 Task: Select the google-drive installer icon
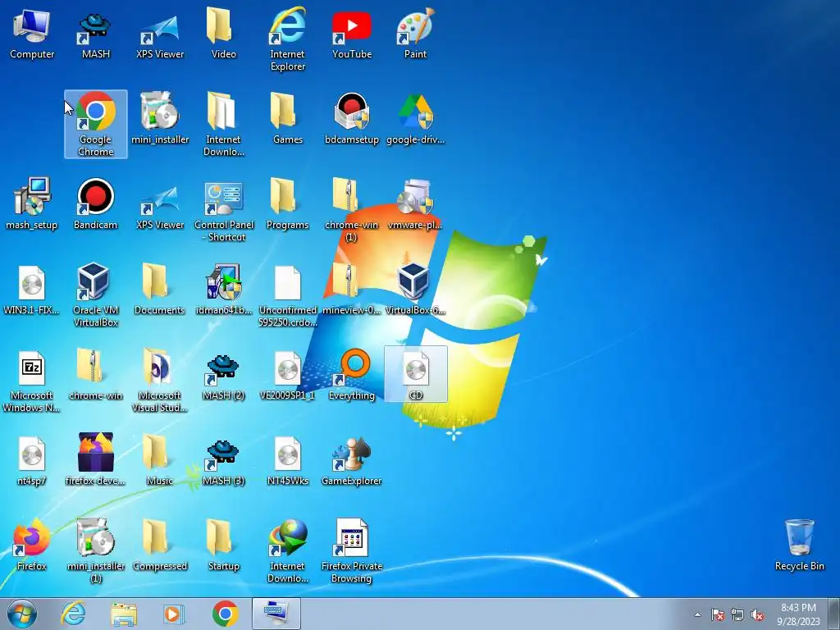[x=415, y=118]
